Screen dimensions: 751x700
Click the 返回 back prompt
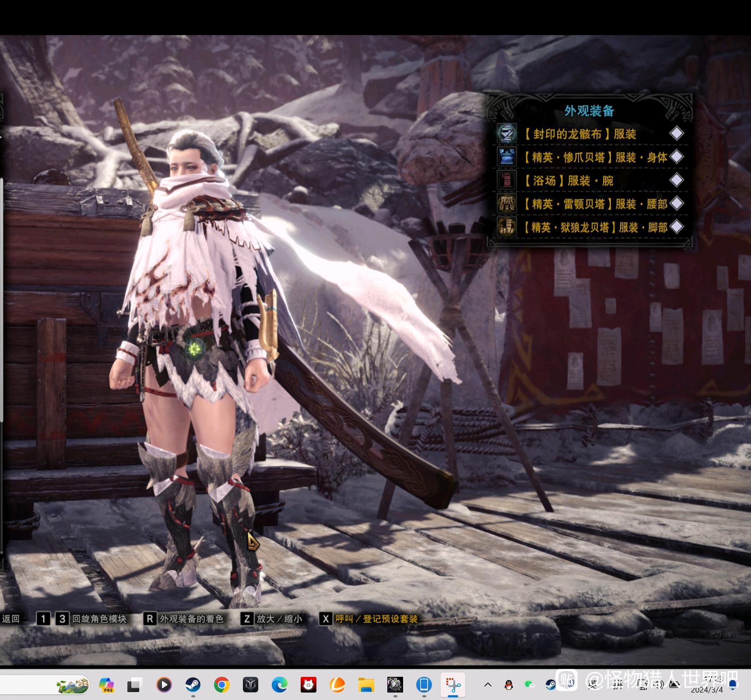pos(11,619)
